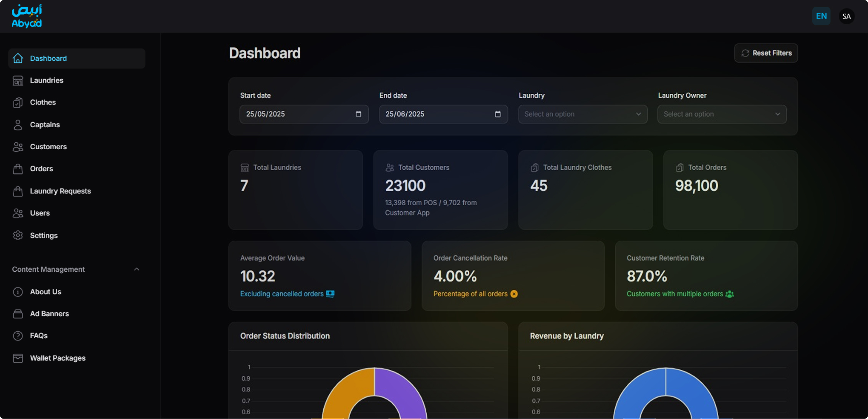Viewport: 868px width, 419px height.
Task: Go to the Captains page
Action: click(77, 125)
